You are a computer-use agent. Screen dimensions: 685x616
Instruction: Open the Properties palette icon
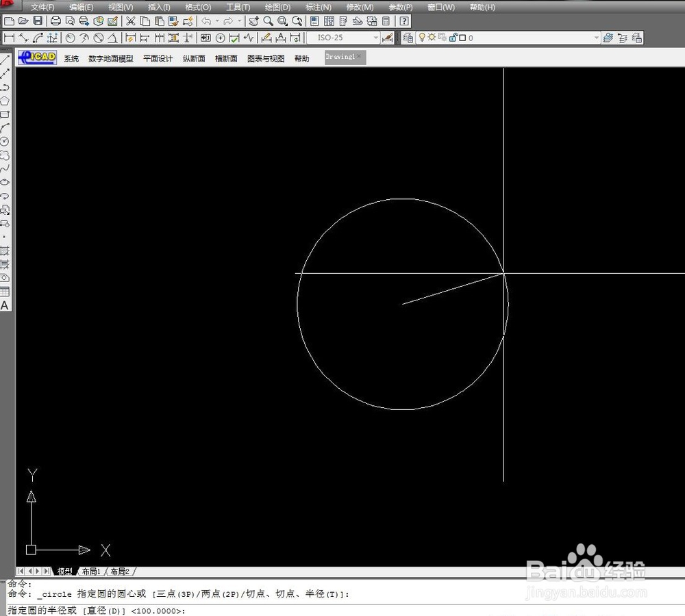[314, 21]
